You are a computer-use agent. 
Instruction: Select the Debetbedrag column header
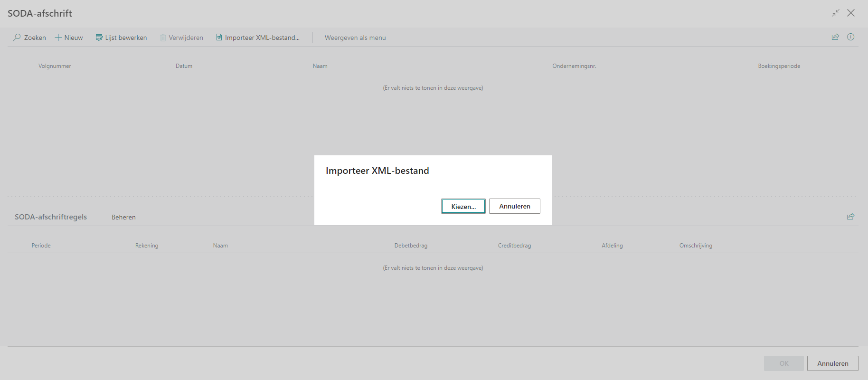(x=411, y=246)
